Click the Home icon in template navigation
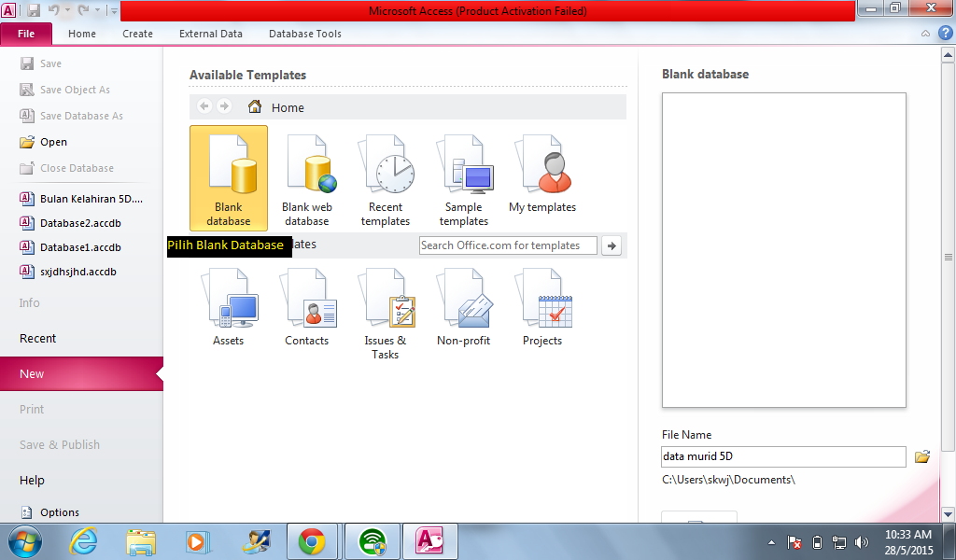956x560 pixels. pos(255,106)
